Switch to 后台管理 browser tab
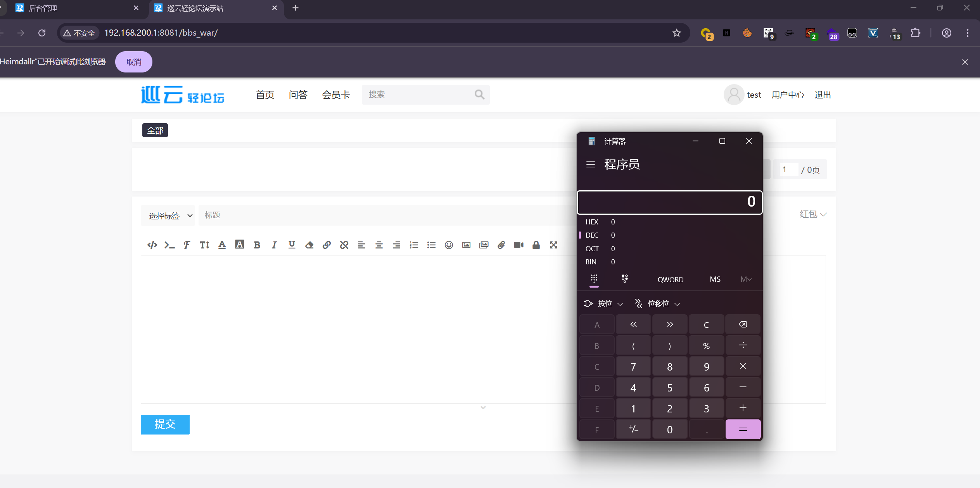This screenshot has height=488, width=980. (43, 8)
